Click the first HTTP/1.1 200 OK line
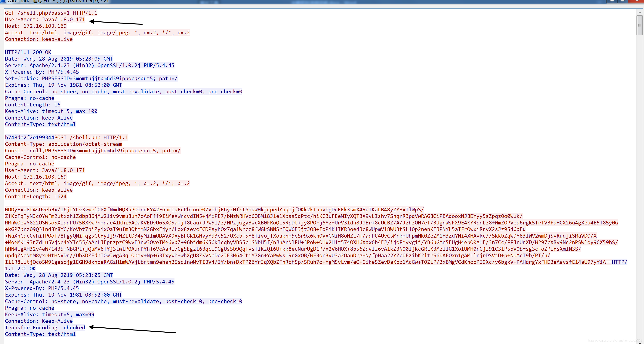644x344 pixels. click(x=28, y=52)
